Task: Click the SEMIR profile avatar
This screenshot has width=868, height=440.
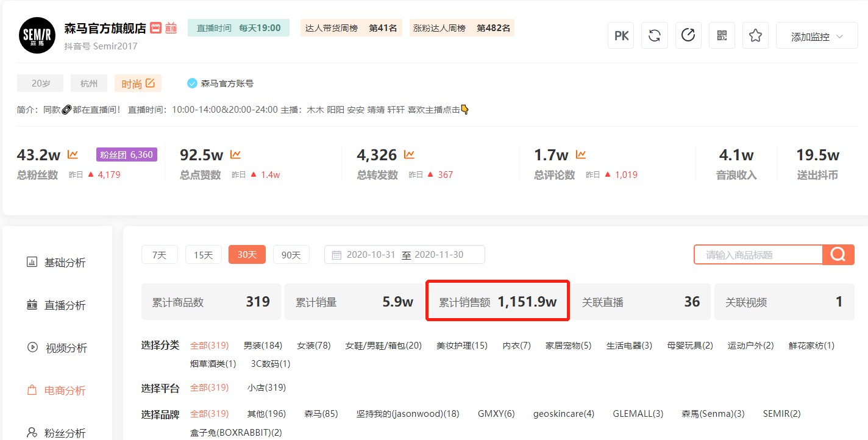Action: (x=37, y=35)
